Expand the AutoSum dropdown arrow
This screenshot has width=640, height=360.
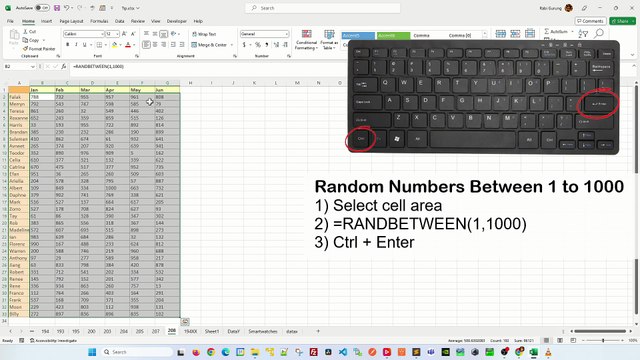[x=572, y=31]
